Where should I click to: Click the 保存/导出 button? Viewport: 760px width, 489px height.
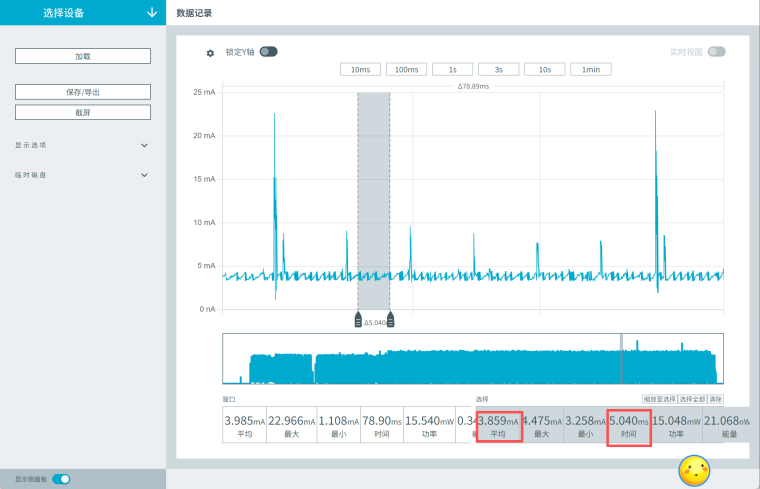[x=83, y=92]
